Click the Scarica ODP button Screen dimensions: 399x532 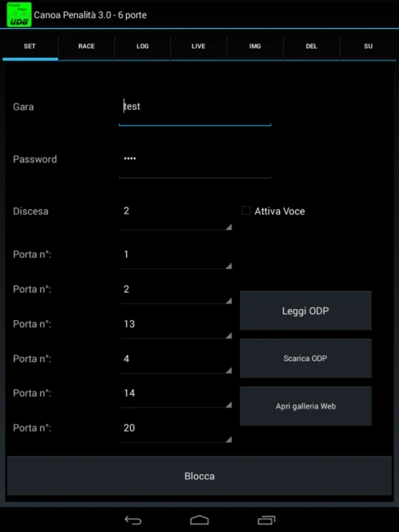click(305, 358)
